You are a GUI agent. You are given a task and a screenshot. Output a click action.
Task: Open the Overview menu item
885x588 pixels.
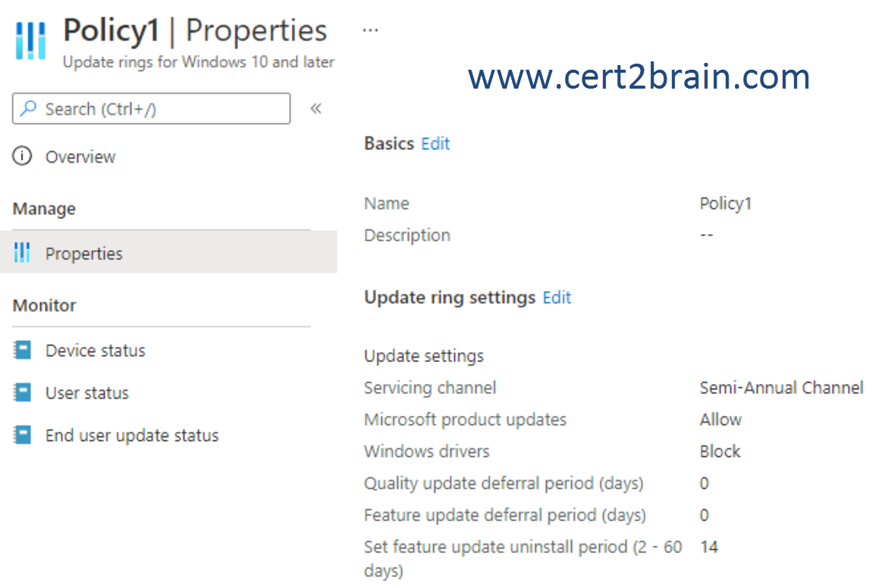(x=80, y=157)
